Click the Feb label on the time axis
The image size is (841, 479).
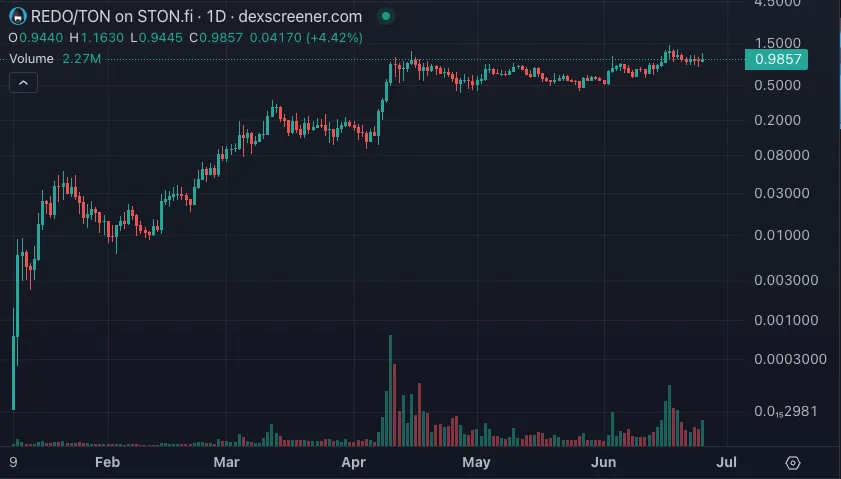point(106,463)
